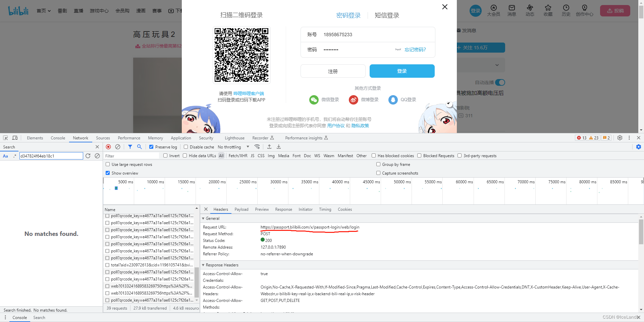
Task: Switch to the Payload tab
Action: click(x=241, y=209)
